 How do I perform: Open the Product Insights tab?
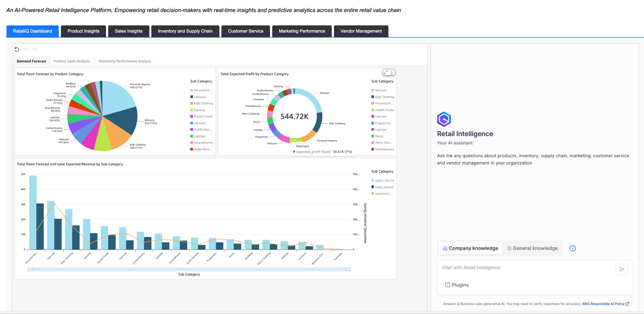(x=83, y=31)
